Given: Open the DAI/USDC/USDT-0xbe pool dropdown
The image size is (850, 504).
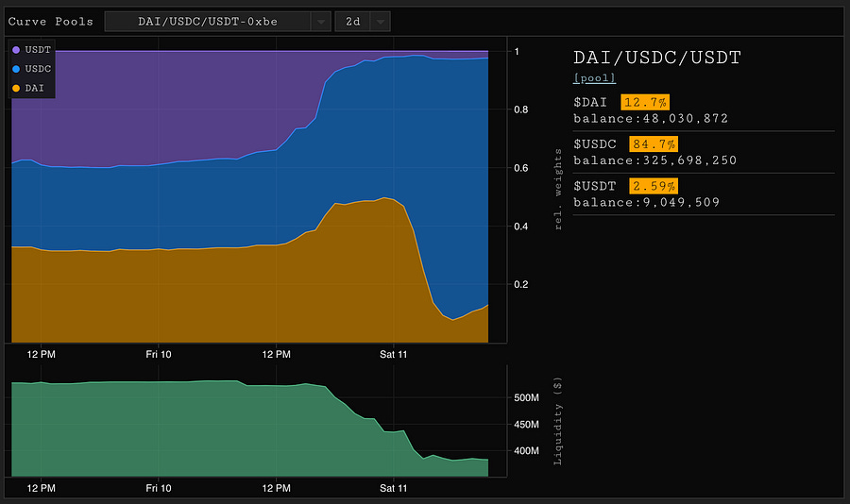Looking at the screenshot, I should click(217, 22).
